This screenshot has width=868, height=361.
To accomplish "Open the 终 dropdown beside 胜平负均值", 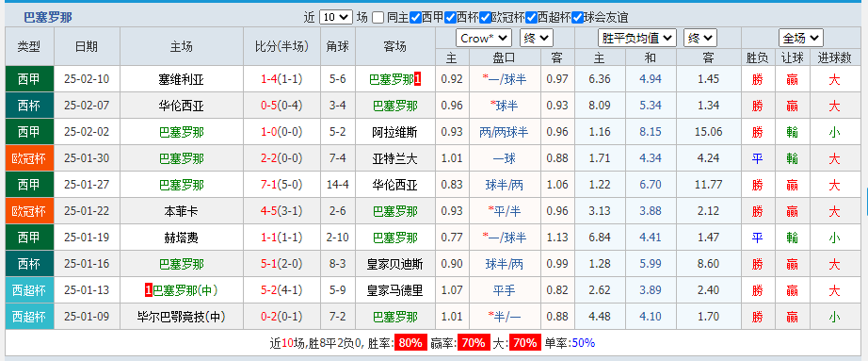I will 700,39.
